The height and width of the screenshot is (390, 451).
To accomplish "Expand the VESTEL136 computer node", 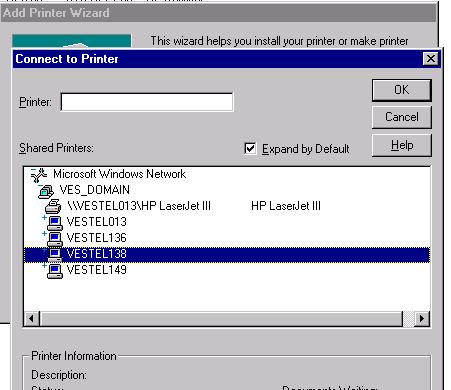I will (x=44, y=234).
